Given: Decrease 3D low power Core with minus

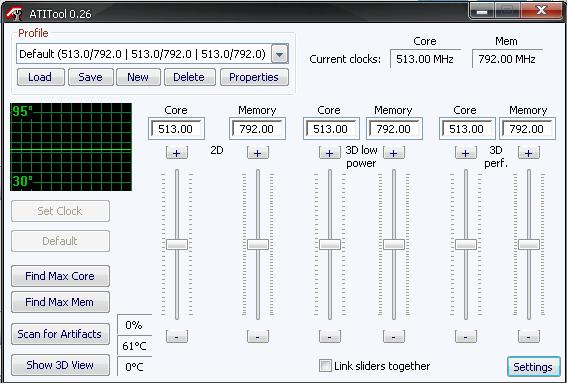Looking at the screenshot, I should [x=329, y=337].
